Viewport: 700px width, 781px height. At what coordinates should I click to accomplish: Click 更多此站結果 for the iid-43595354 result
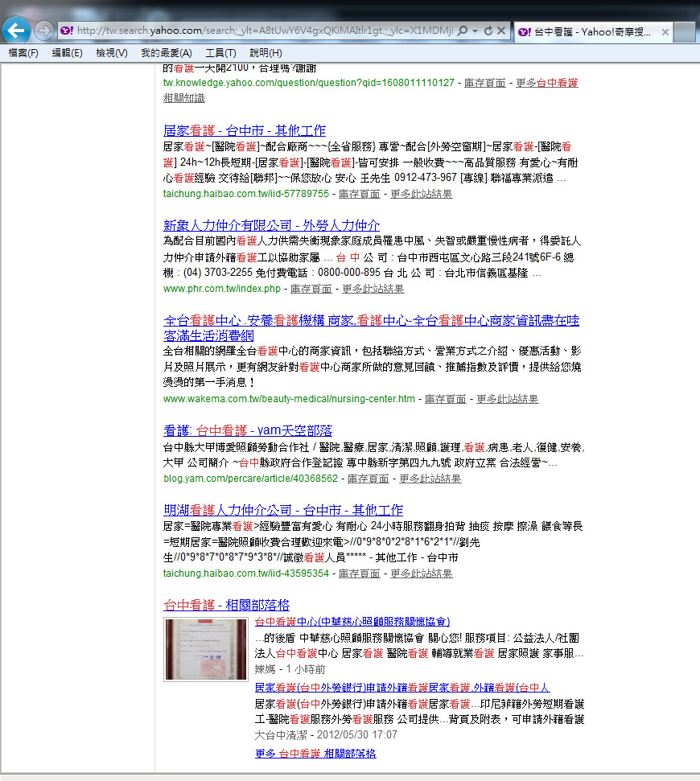click(421, 573)
